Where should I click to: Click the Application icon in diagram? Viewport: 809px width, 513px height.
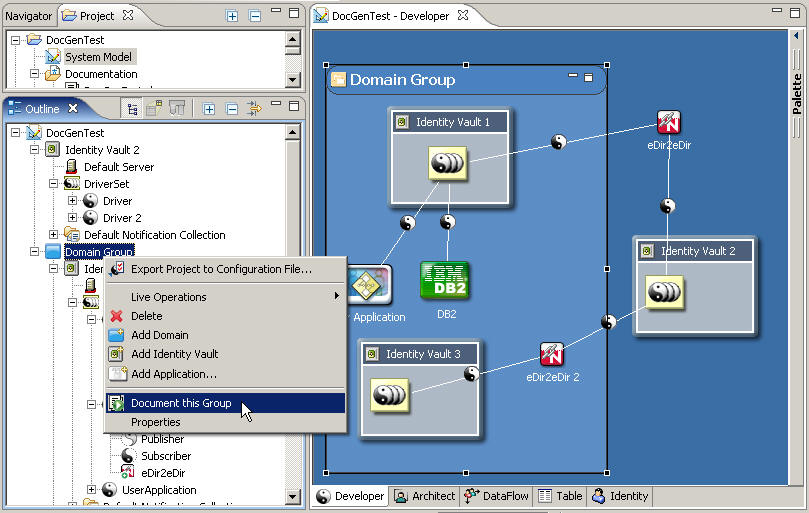(369, 285)
